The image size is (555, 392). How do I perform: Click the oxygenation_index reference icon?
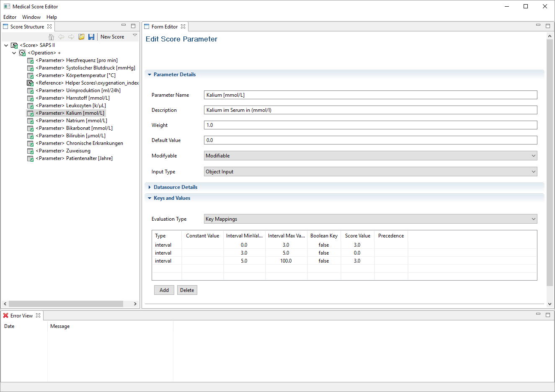30,83
